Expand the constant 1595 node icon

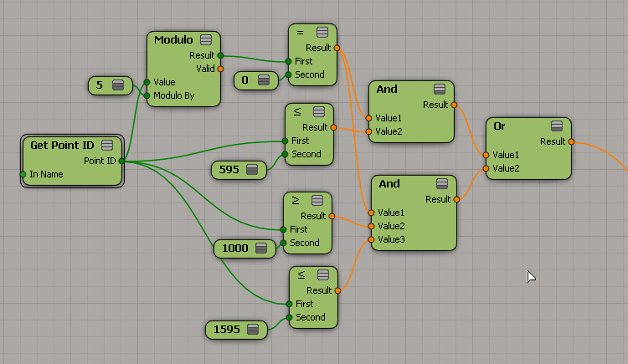(x=254, y=330)
